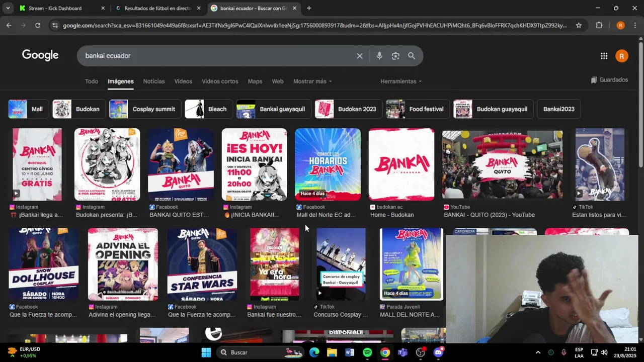Filter by the Cosplay summit chip
Image resolution: width=644 pixels, height=362 pixels.
145,109
